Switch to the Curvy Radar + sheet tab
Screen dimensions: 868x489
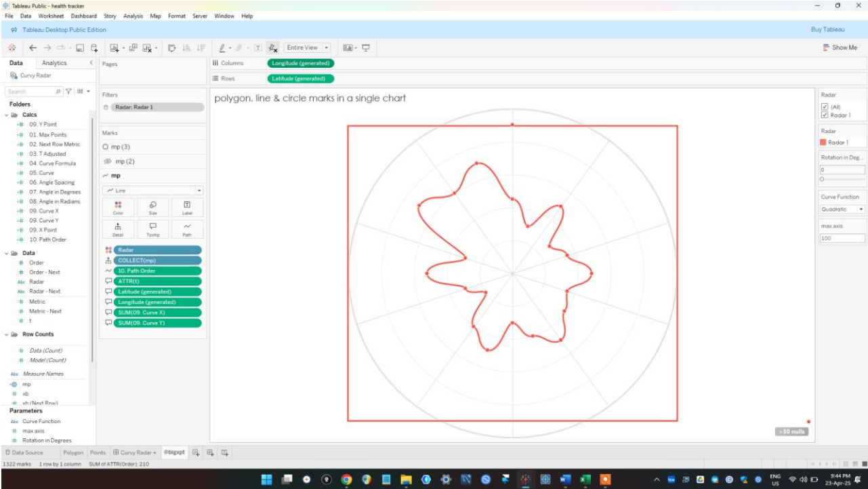[x=135, y=452]
